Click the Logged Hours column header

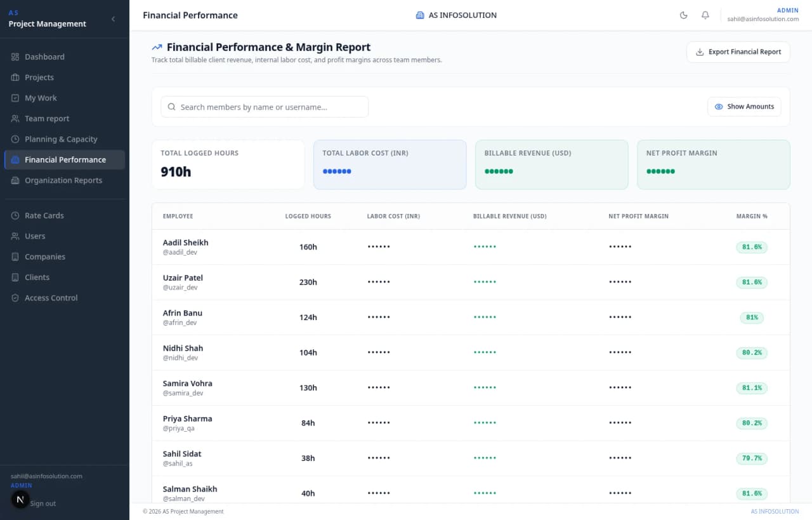coord(308,217)
